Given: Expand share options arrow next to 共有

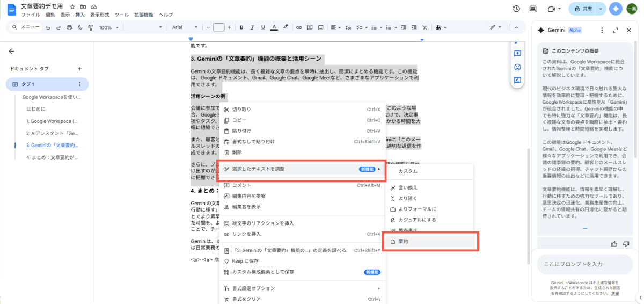Looking at the screenshot, I should pos(601,9).
